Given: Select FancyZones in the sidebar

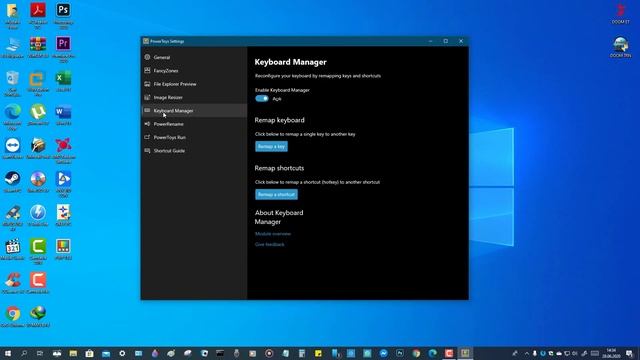Looking at the screenshot, I should [x=194, y=71].
